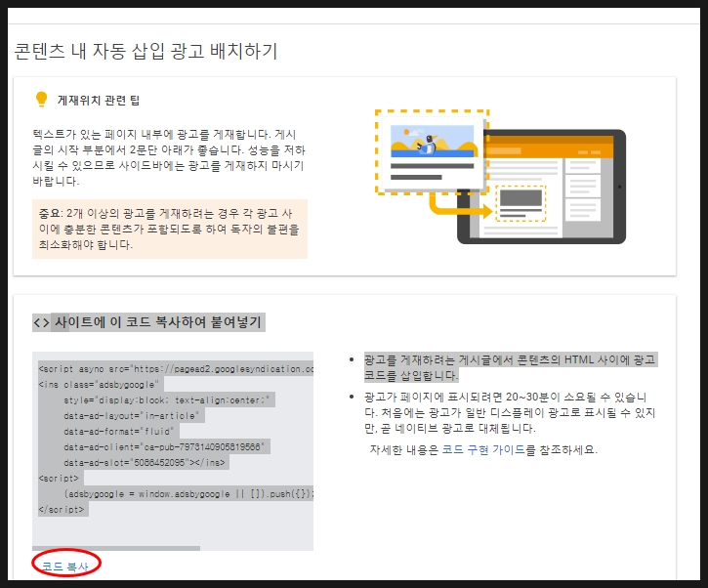Click the code brackets icon beside '사이트에 이 코드'
The height and width of the screenshot is (588, 708).
41,322
